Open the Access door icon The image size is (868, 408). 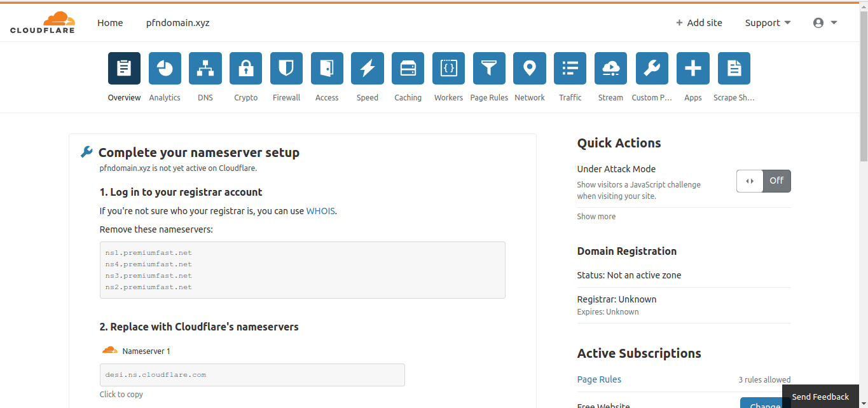pos(327,68)
